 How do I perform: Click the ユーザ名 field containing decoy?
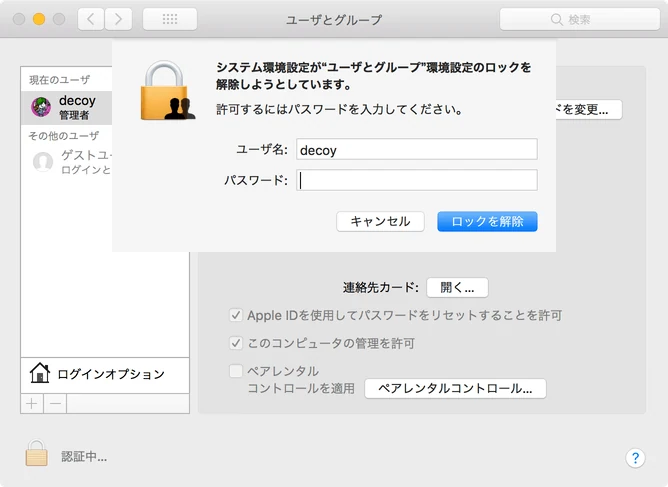pyautogui.click(x=417, y=149)
